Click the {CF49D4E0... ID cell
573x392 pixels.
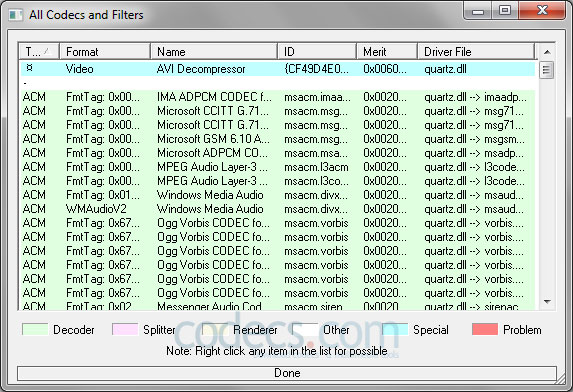(x=316, y=69)
